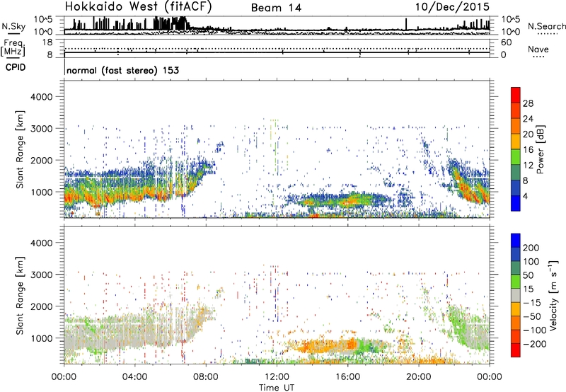Screen dimensions: 566x392
Task: Select the "Beam 14" heading
Action: click(276, 8)
